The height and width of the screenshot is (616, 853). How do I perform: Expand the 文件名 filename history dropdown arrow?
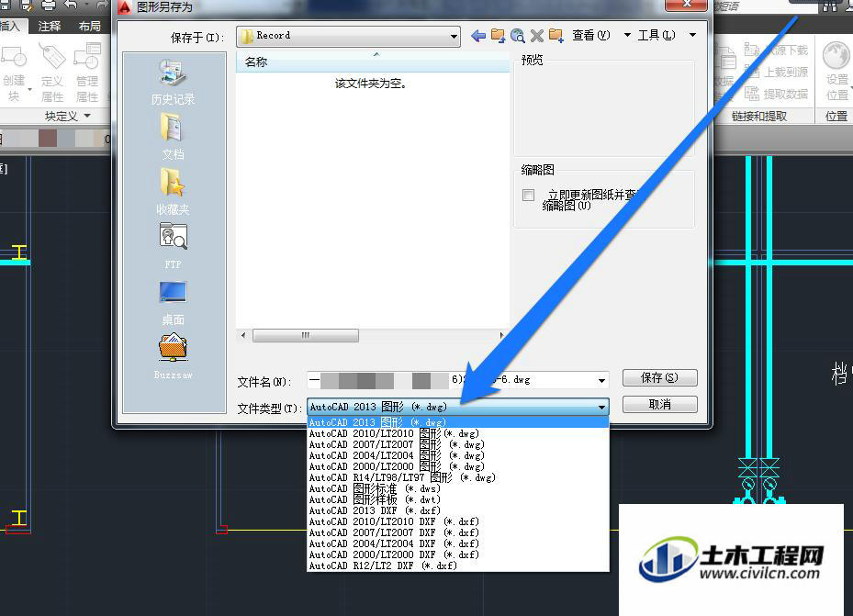tap(601, 380)
